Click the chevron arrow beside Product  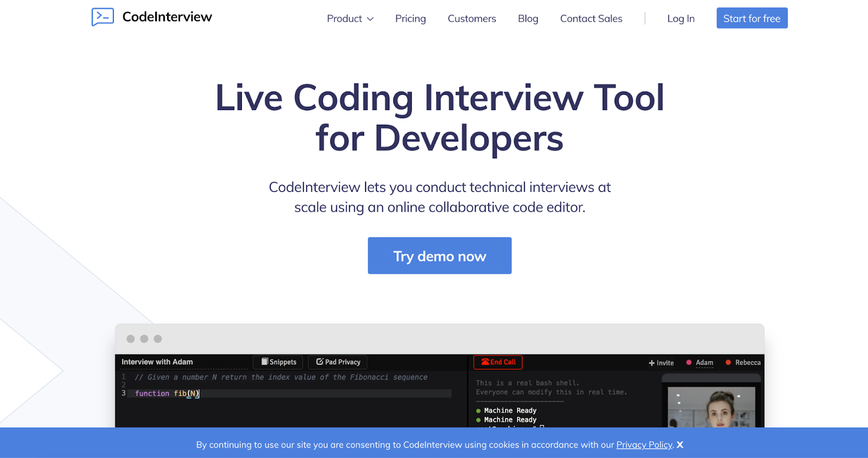coord(371,19)
